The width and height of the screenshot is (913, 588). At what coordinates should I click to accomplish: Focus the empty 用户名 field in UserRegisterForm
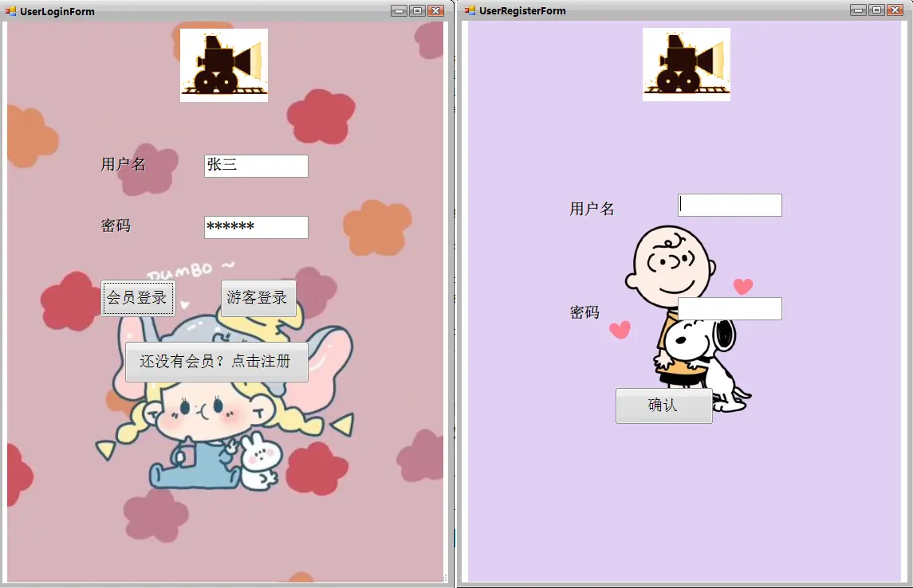point(730,205)
